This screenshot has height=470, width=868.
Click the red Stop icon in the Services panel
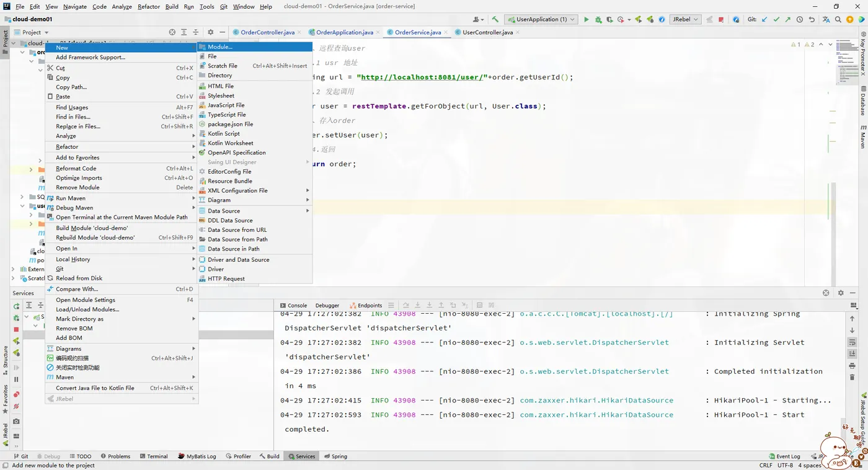coord(17,329)
